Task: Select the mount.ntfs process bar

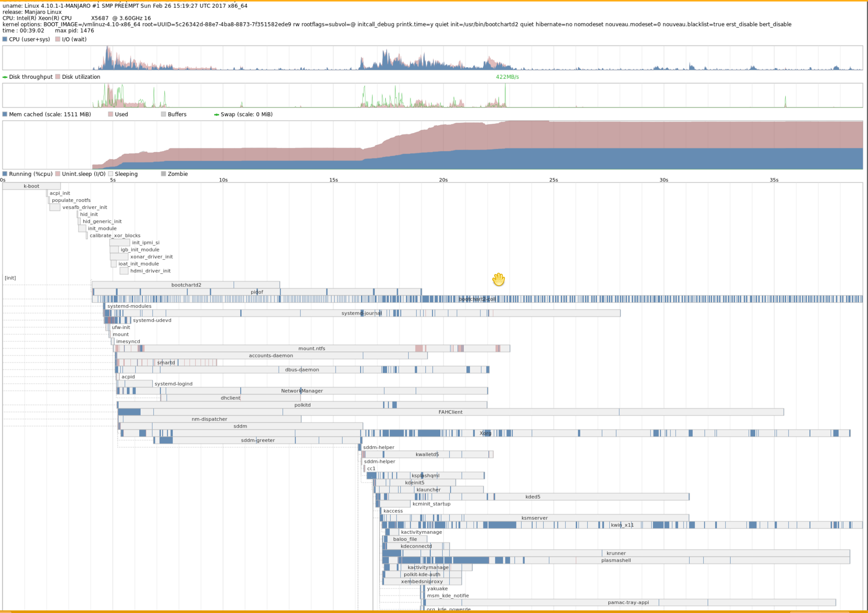Action: click(x=312, y=348)
